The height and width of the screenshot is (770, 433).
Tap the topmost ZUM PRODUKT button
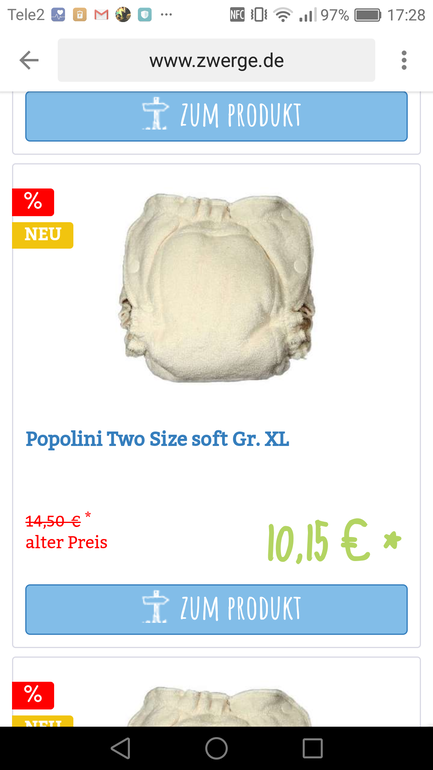click(216, 116)
